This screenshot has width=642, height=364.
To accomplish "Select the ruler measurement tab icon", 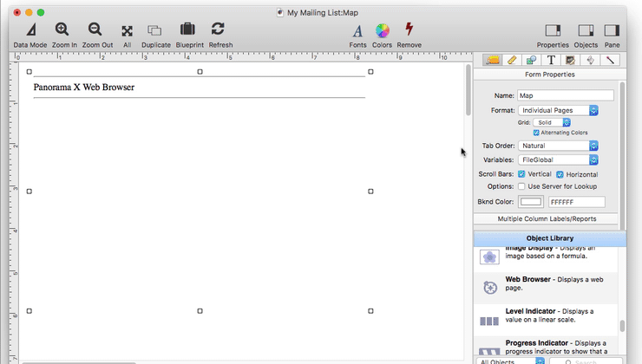I will tap(512, 60).
